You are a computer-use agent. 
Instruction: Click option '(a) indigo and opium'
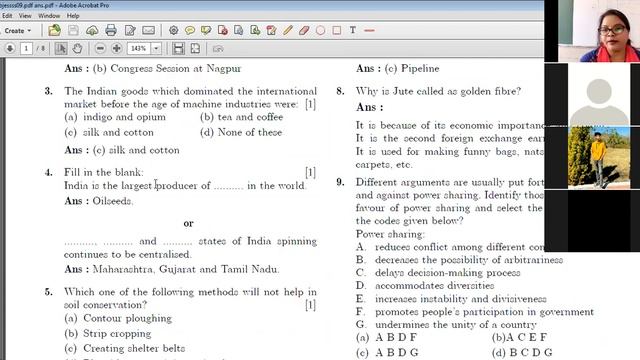pos(115,117)
